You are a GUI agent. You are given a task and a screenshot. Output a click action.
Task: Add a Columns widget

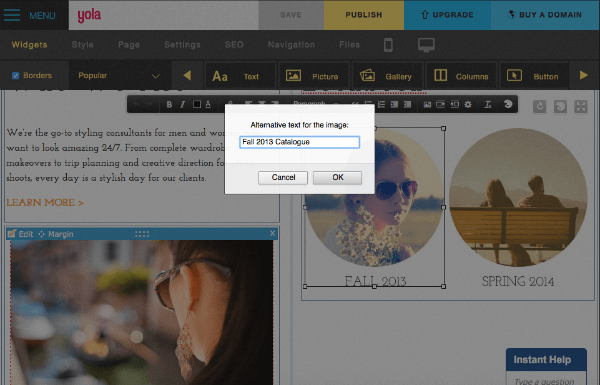pos(461,76)
